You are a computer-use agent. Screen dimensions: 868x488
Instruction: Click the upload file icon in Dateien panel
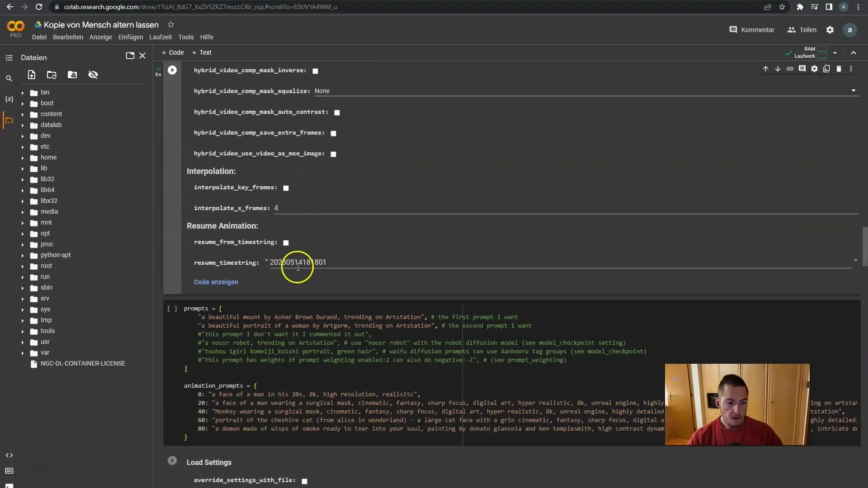pos(31,75)
